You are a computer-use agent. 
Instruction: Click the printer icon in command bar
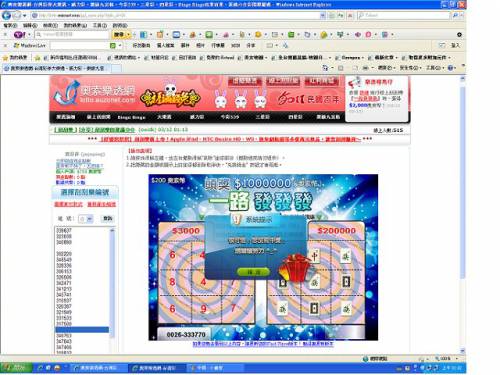365,68
